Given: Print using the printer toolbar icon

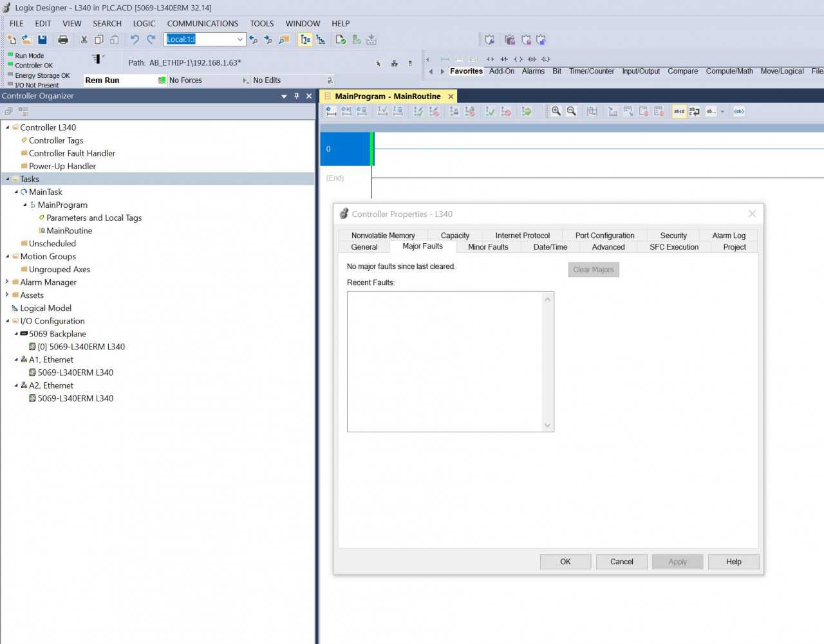Looking at the screenshot, I should tap(63, 40).
